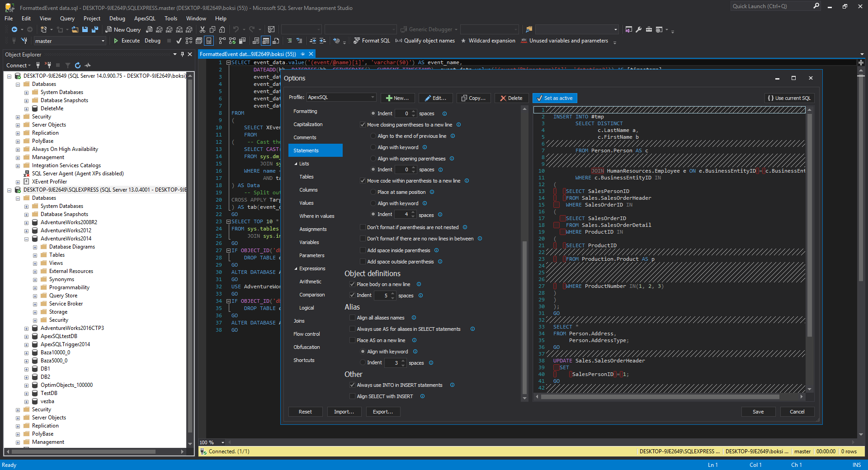Screen dimensions: 868x470
Task: Run Format SQL from the ApexSQL toolbar
Action: coord(372,41)
